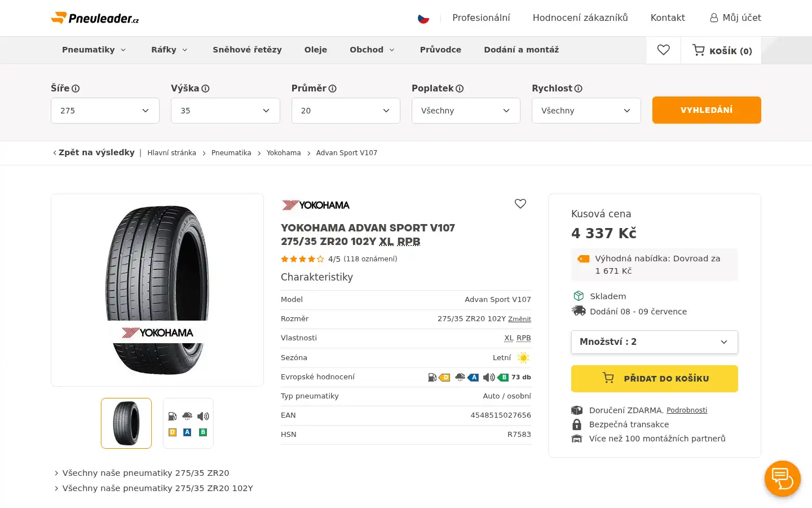
Task: Select the Czech flag language icon
Action: pyautogui.click(x=423, y=18)
